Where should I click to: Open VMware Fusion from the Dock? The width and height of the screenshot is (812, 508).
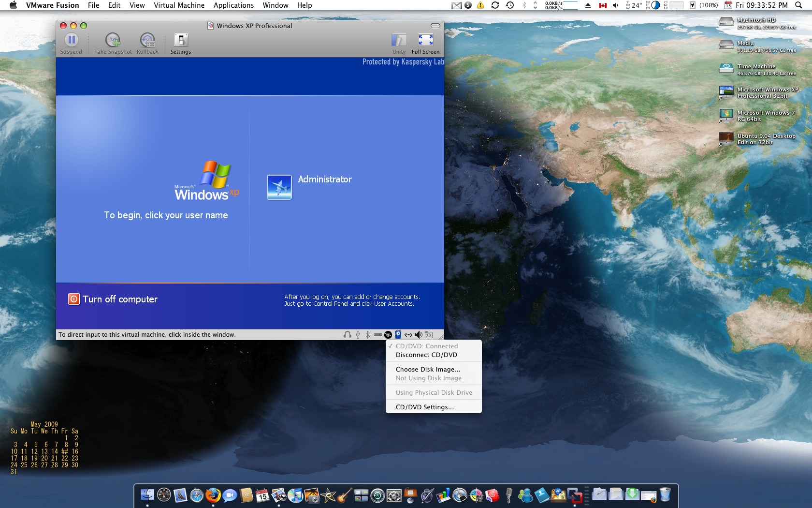coord(575,495)
